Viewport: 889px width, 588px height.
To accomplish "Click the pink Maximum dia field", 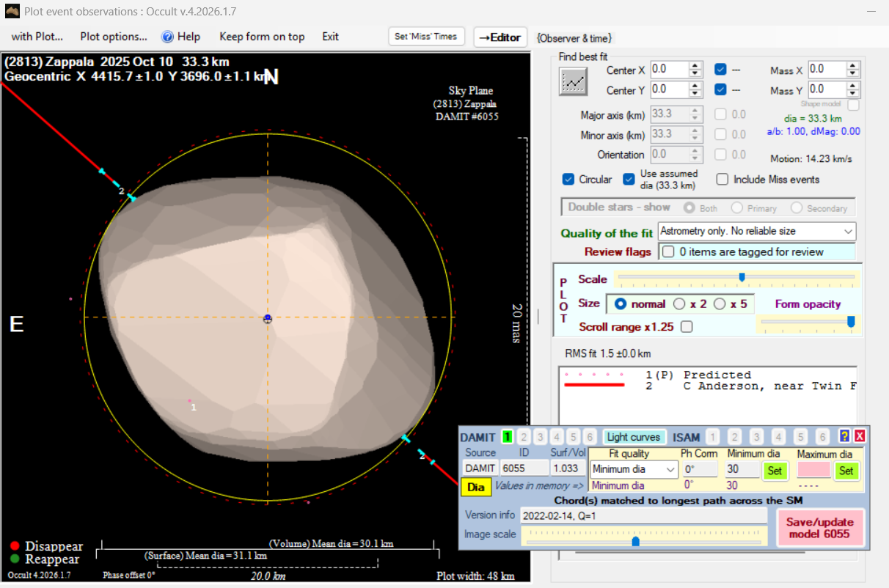I will [x=813, y=470].
